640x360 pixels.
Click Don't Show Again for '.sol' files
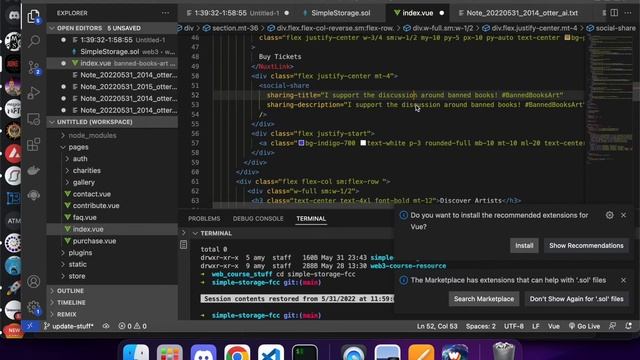click(x=576, y=299)
